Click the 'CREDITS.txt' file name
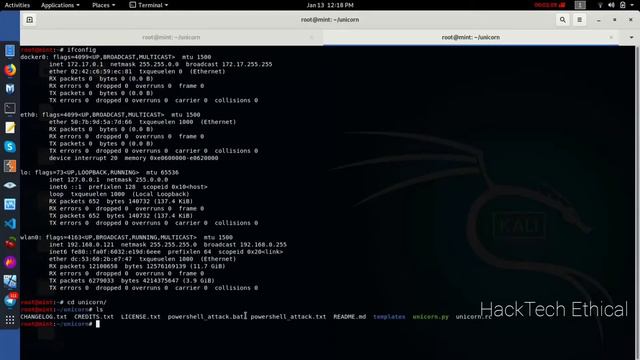The height and width of the screenshot is (360, 640). (x=94, y=317)
